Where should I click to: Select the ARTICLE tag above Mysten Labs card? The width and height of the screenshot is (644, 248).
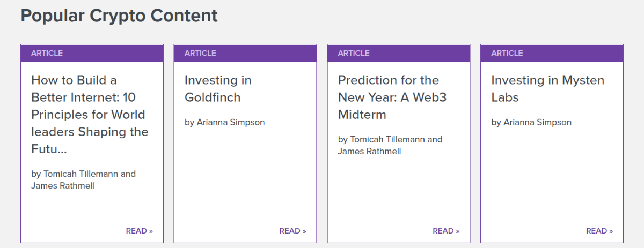(x=507, y=53)
